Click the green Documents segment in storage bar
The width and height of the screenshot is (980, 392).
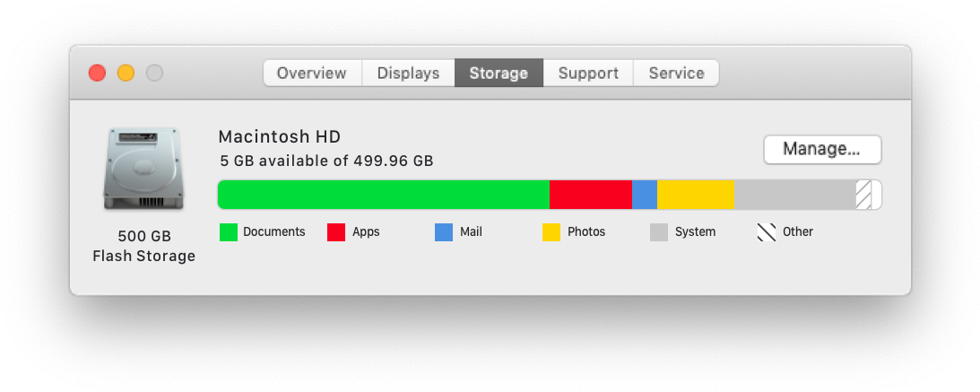coord(383,195)
